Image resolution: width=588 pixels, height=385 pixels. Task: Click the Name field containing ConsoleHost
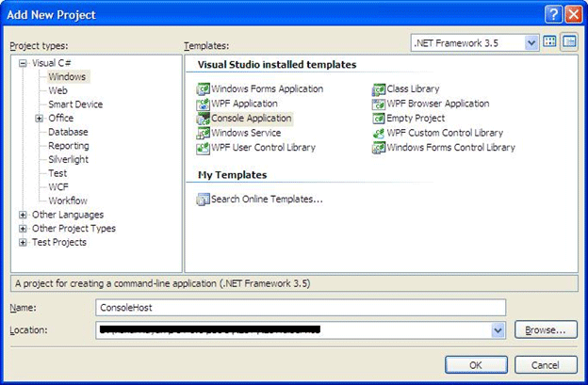[301, 308]
